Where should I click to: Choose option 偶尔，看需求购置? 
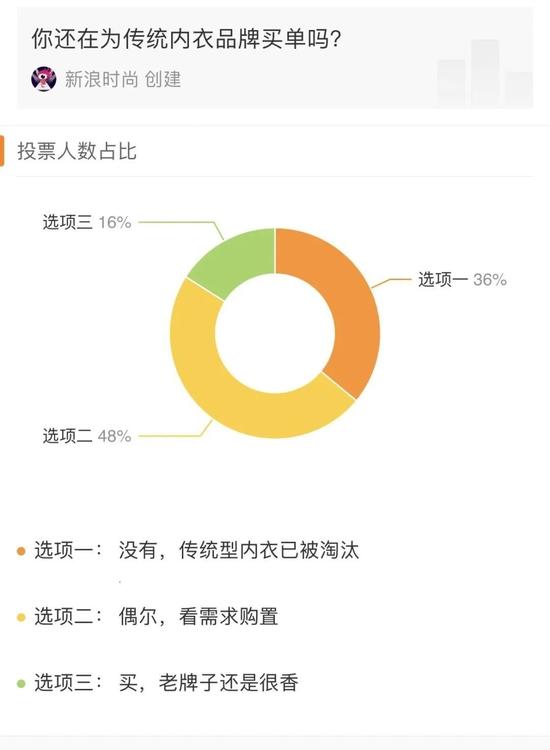tap(198, 617)
